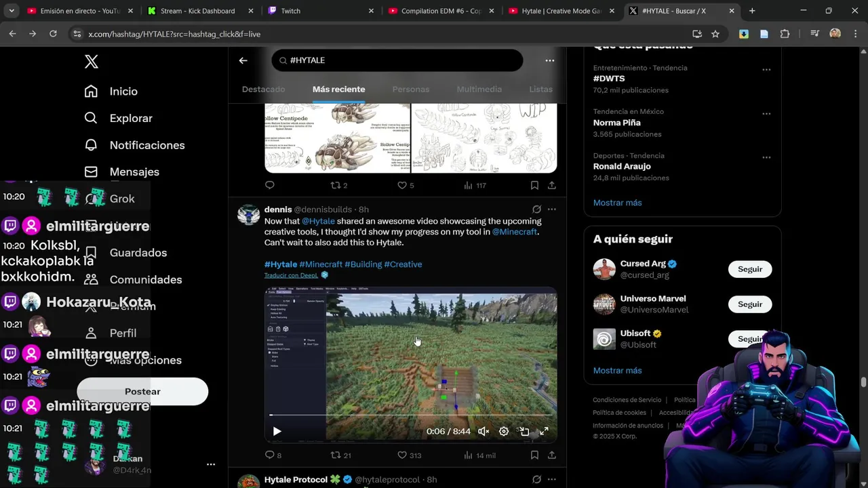Bookmark the dennis post
This screenshot has width=868, height=488.
click(534, 455)
